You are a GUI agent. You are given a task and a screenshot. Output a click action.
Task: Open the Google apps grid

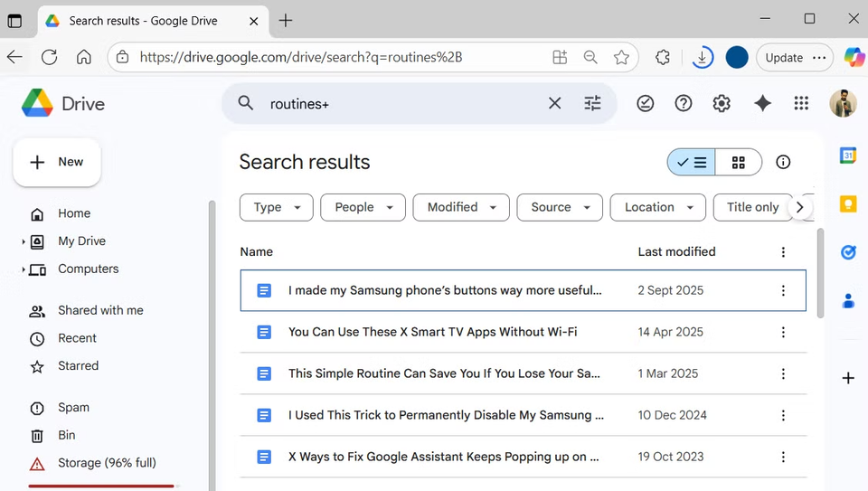pyautogui.click(x=801, y=104)
